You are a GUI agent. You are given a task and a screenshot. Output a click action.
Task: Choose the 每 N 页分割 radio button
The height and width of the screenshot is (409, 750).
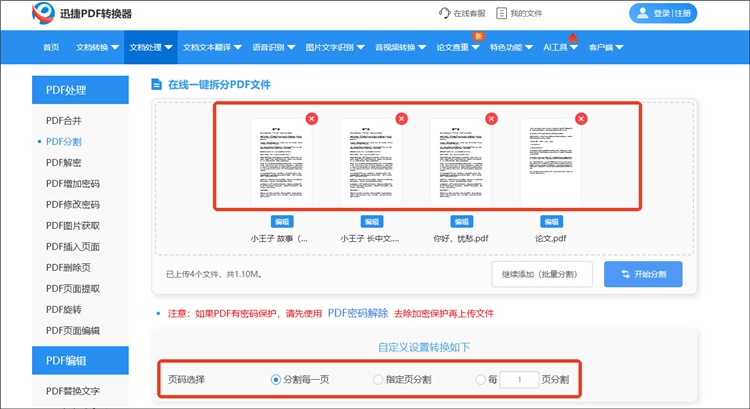coord(481,380)
